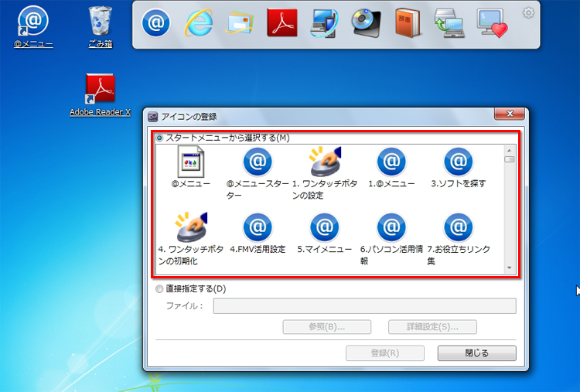Click the 閉じる button
Image resolution: width=580 pixels, height=392 pixels.
coord(477,353)
